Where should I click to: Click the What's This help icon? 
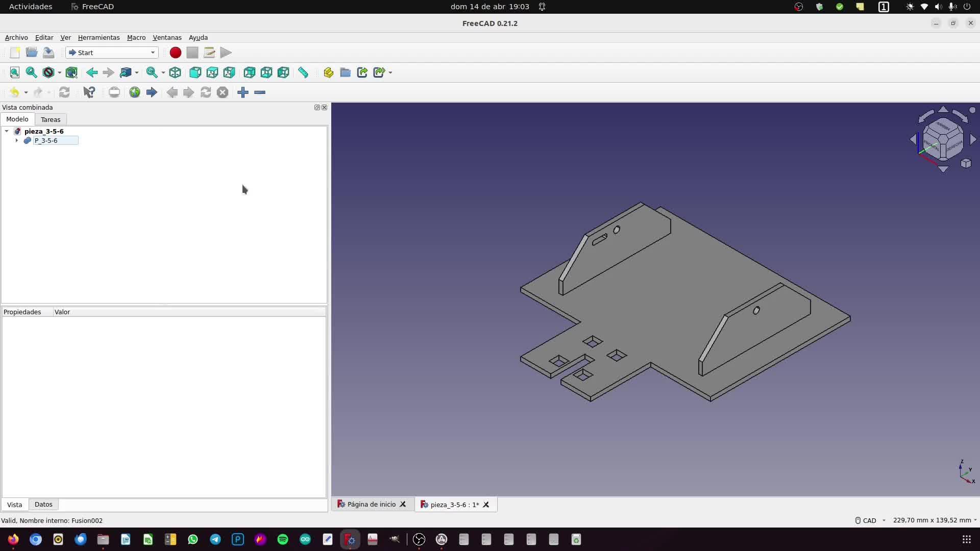[89, 92]
